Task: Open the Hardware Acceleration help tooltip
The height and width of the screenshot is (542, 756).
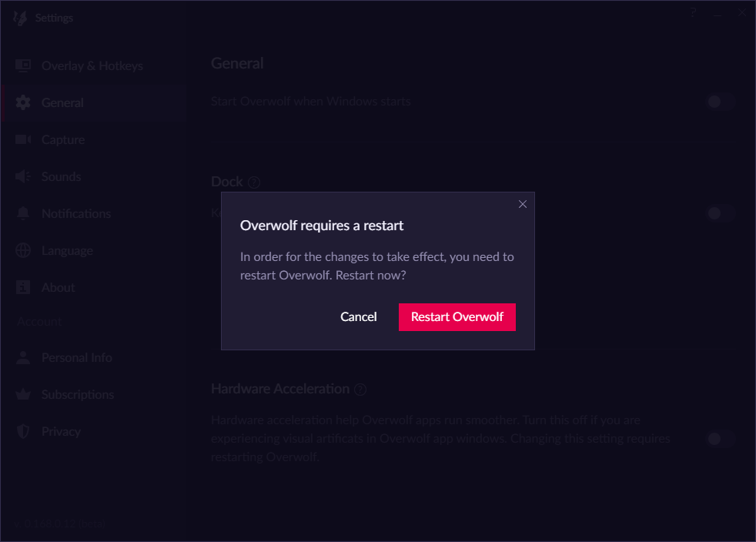Action: click(360, 390)
